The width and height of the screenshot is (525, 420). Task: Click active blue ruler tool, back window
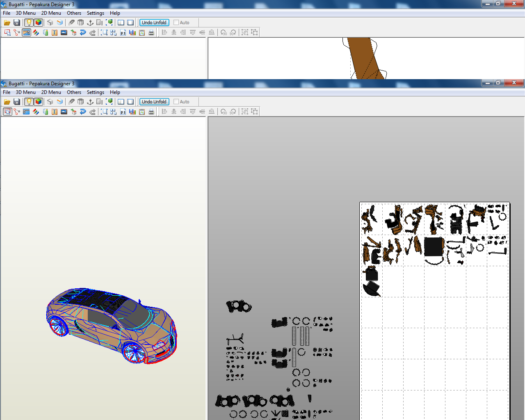[26, 32]
